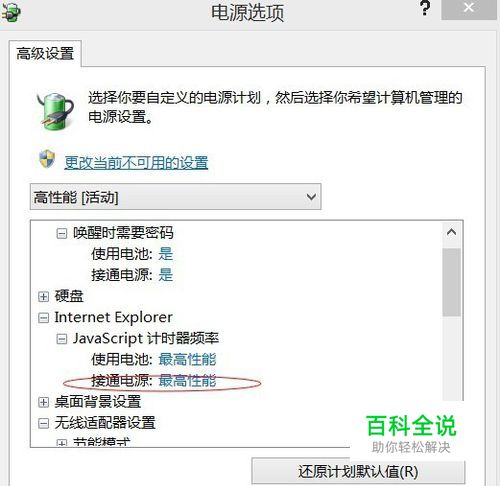Collapse the 唤醒时需要密码 node
This screenshot has height=486, width=500.
(x=61, y=233)
